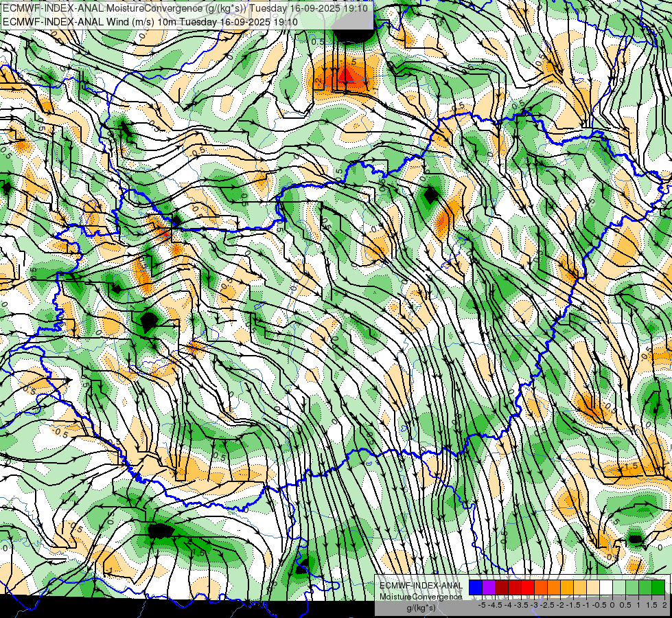Select darkest green swatch between 1.5 and 2
672x618 pixels.
click(658, 588)
